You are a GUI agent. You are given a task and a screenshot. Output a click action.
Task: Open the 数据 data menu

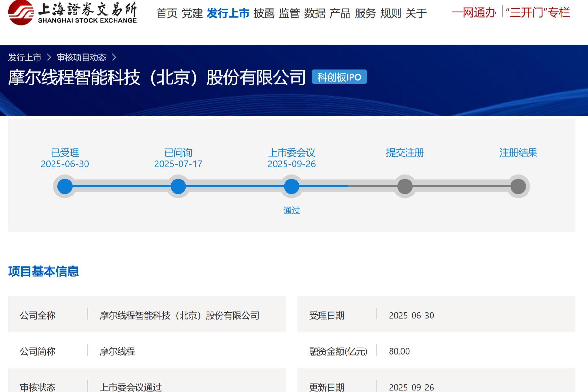[315, 13]
